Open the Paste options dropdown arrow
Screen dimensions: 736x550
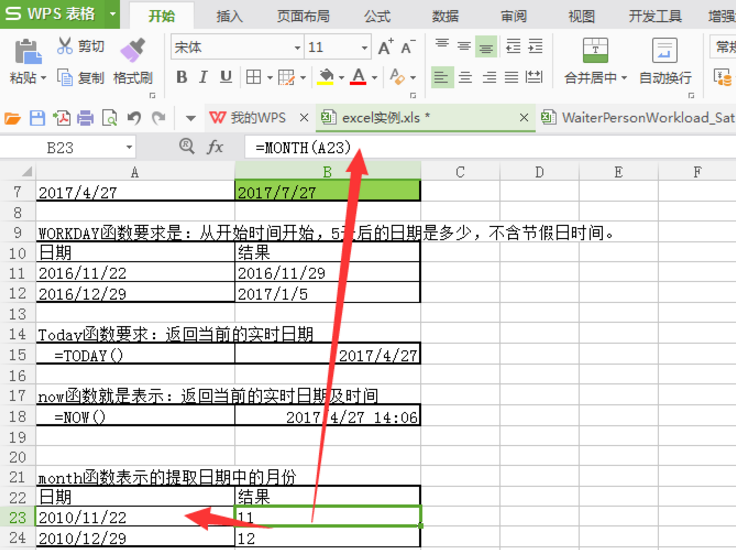[x=43, y=77]
